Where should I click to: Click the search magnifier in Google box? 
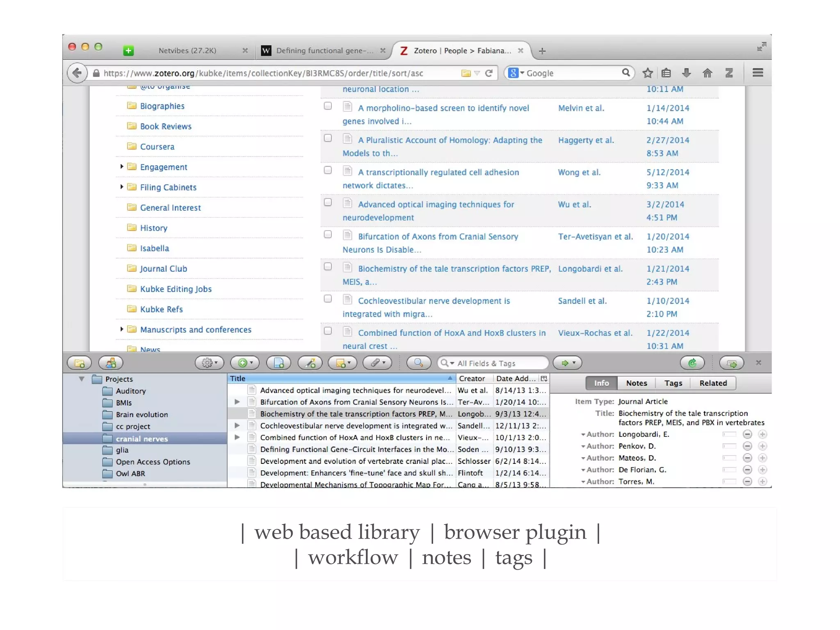pyautogui.click(x=625, y=73)
